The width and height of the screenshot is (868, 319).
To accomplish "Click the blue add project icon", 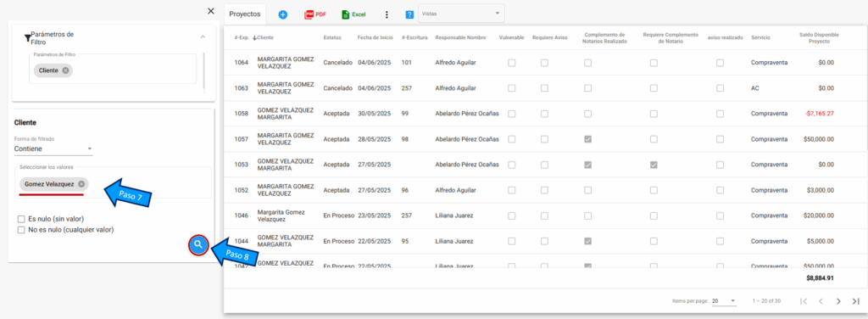I will tap(283, 14).
